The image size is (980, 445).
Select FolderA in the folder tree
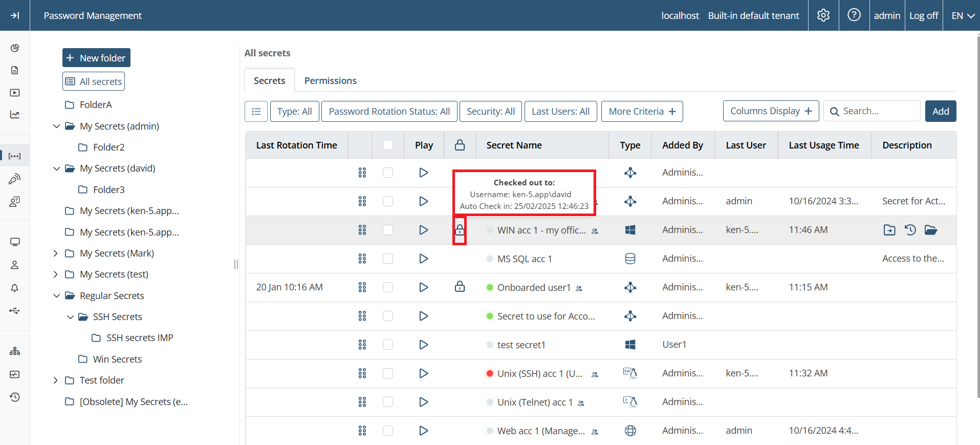tap(96, 105)
